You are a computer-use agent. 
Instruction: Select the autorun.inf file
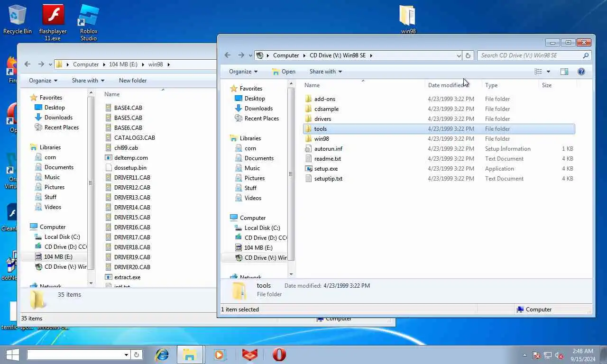pyautogui.click(x=328, y=149)
